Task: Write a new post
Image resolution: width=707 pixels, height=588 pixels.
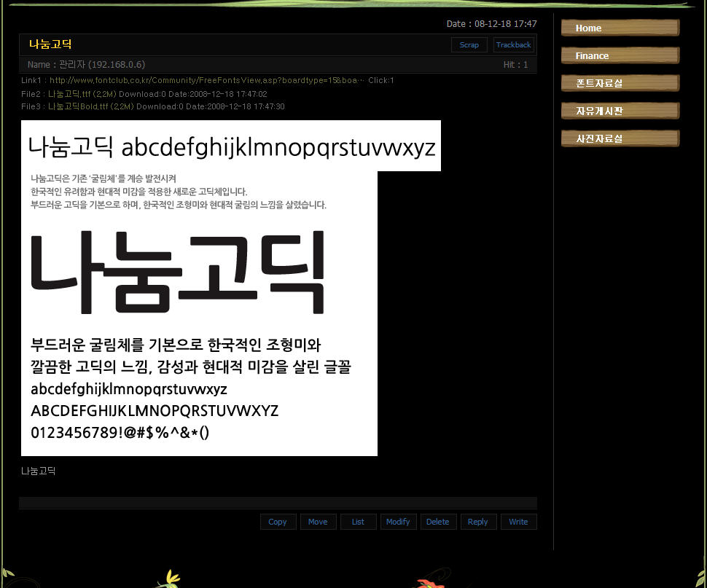Action: 518,522
